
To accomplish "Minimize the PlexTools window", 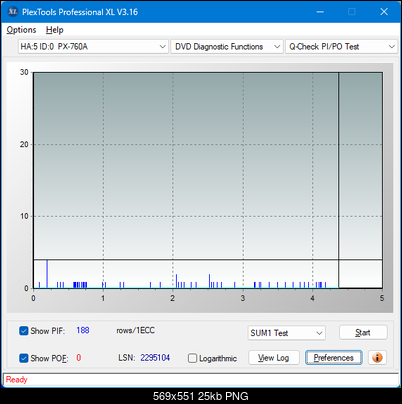I will click(320, 12).
